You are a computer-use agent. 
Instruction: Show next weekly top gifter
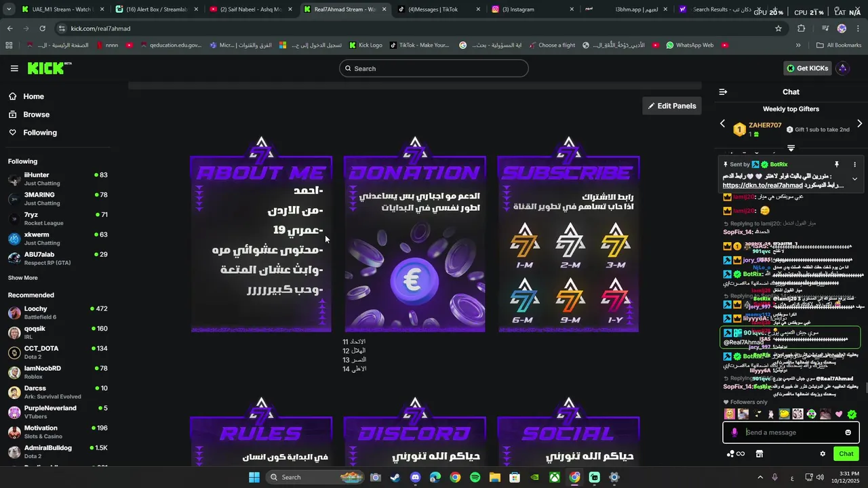pyautogui.click(x=859, y=124)
